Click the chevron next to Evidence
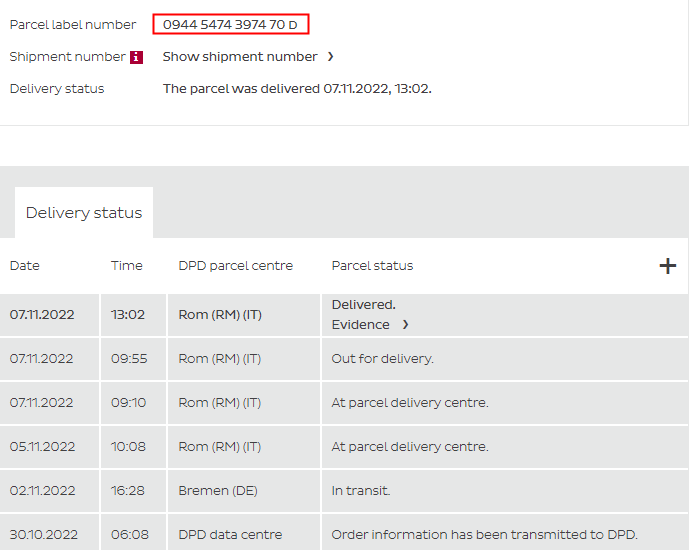The image size is (692, 550). [405, 325]
